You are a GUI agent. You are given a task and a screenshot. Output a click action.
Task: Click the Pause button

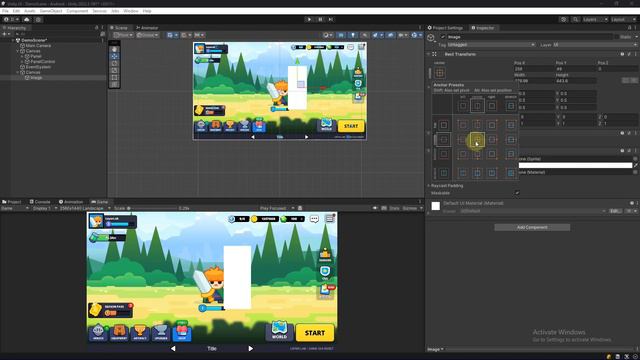[x=320, y=19]
